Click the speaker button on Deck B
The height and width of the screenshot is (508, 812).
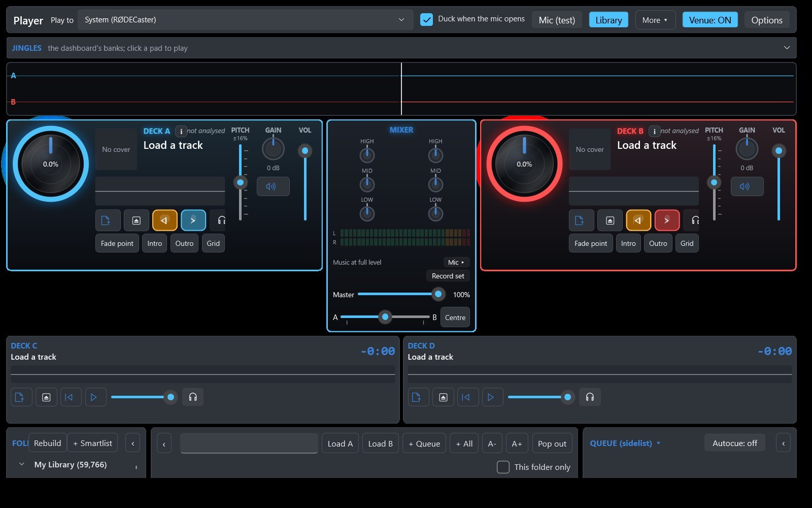coord(747,186)
